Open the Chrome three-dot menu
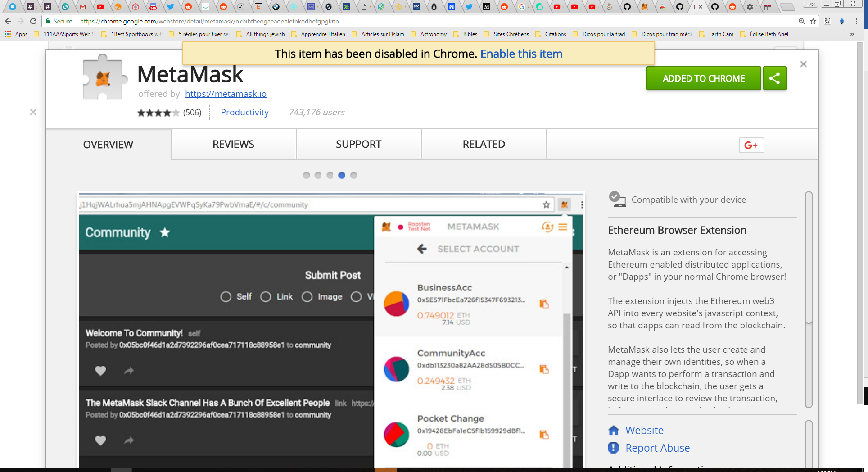868x472 pixels. [x=856, y=21]
